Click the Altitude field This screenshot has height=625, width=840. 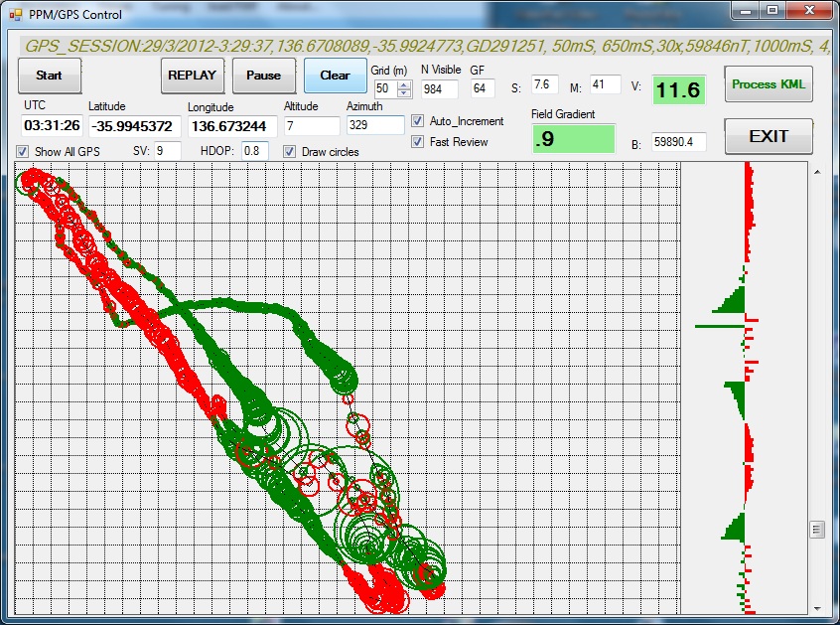pyautogui.click(x=312, y=126)
